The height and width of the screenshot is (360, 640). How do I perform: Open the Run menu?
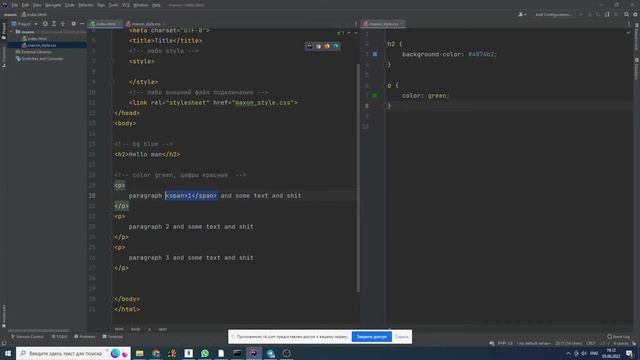[x=101, y=5]
